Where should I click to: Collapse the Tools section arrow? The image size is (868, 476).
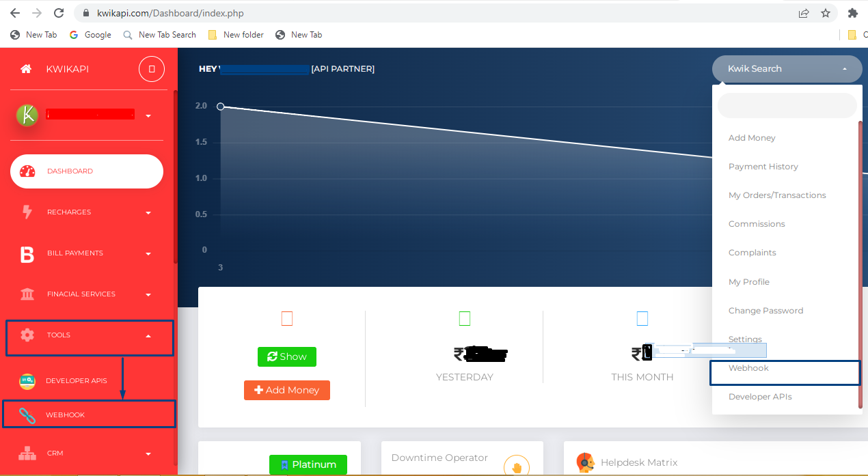[x=148, y=336]
